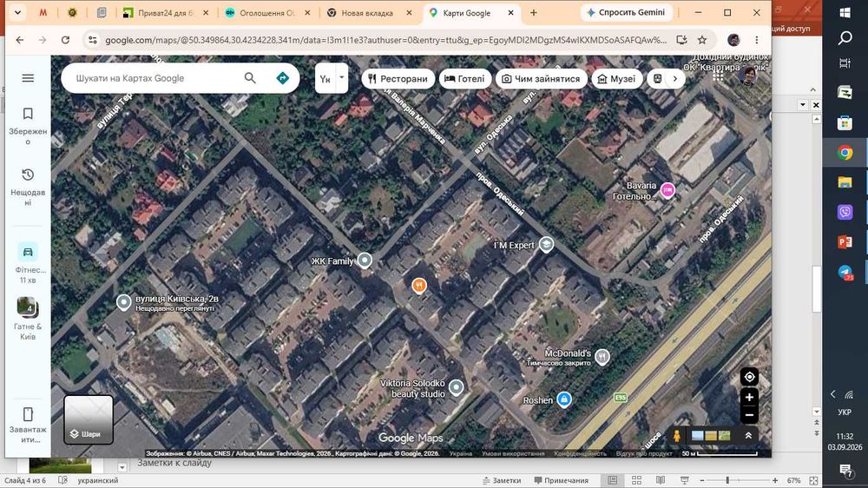Click the address bar URL
The width and height of the screenshot is (868, 488).
pyautogui.click(x=386, y=40)
